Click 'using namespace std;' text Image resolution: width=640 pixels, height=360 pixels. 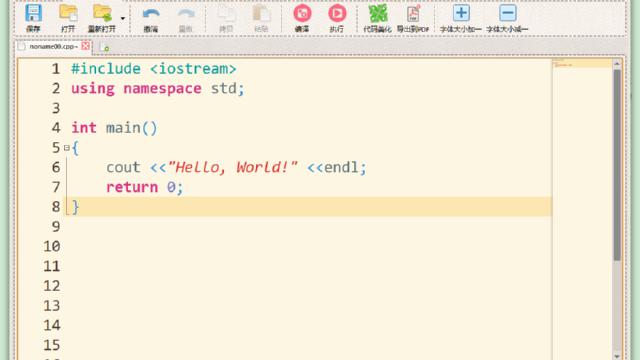(x=158, y=89)
